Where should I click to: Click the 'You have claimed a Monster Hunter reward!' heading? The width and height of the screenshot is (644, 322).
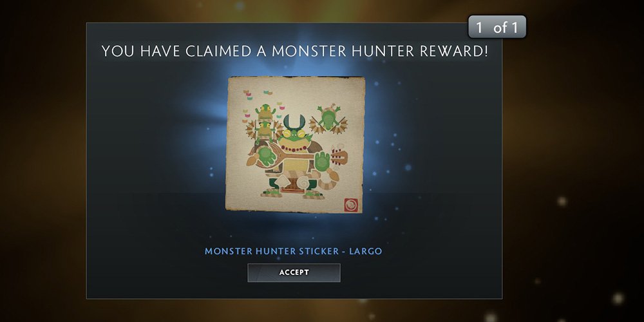(294, 52)
